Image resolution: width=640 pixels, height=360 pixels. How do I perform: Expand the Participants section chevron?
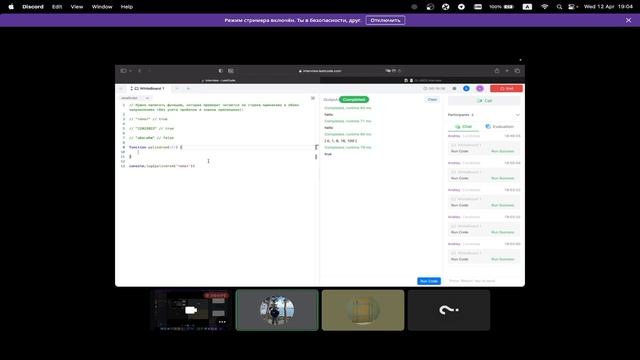click(x=518, y=115)
